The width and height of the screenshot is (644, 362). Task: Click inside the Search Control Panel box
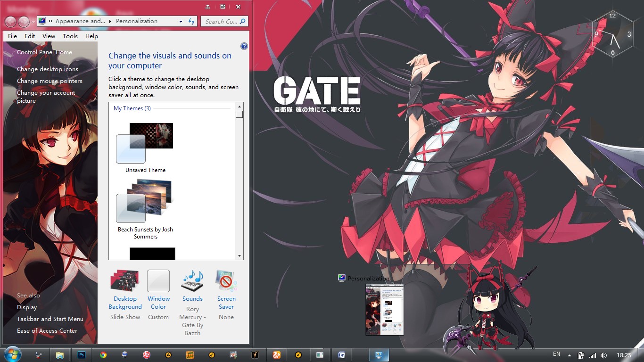coord(222,21)
